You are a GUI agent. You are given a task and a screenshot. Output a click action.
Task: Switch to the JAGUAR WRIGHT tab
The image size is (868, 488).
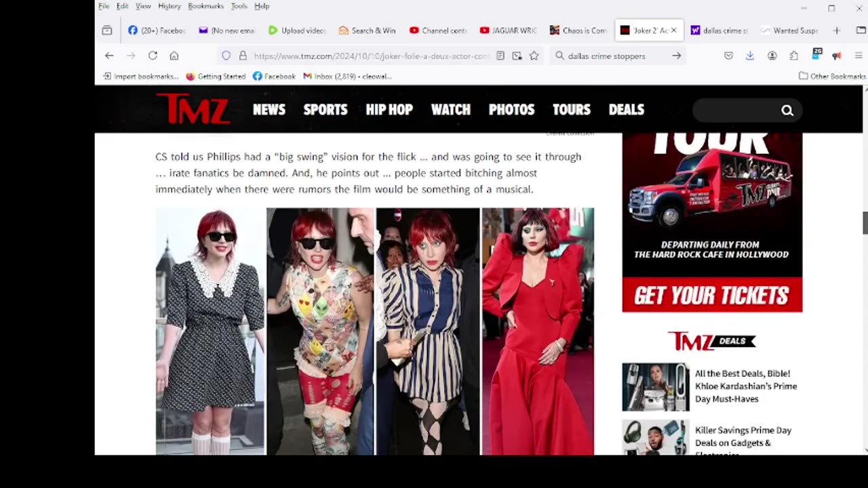pos(508,30)
